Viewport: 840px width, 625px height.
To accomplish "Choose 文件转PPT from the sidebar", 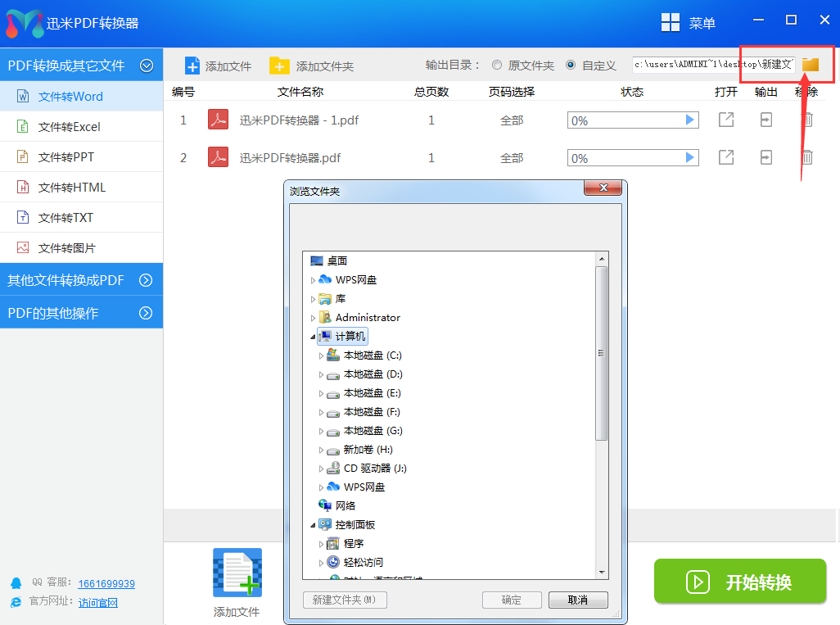I will pos(66,157).
